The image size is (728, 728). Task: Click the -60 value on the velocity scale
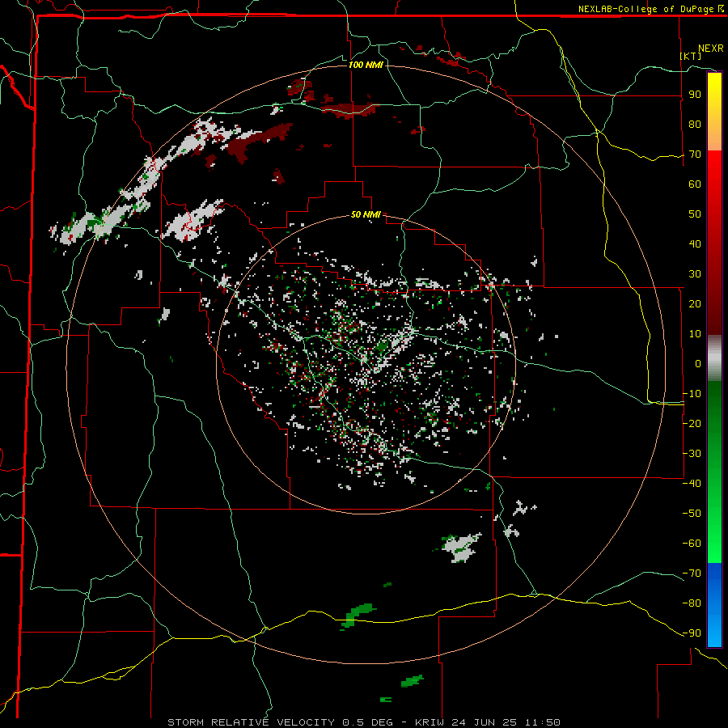pos(692,544)
